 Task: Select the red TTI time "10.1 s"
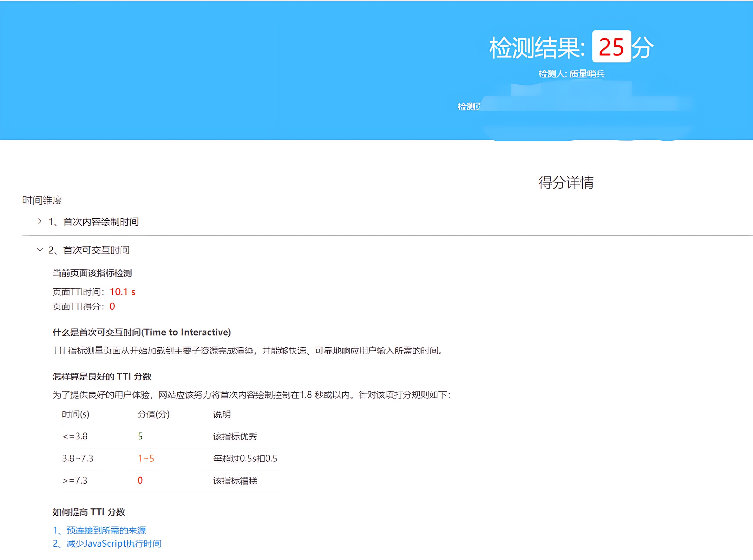coord(123,292)
